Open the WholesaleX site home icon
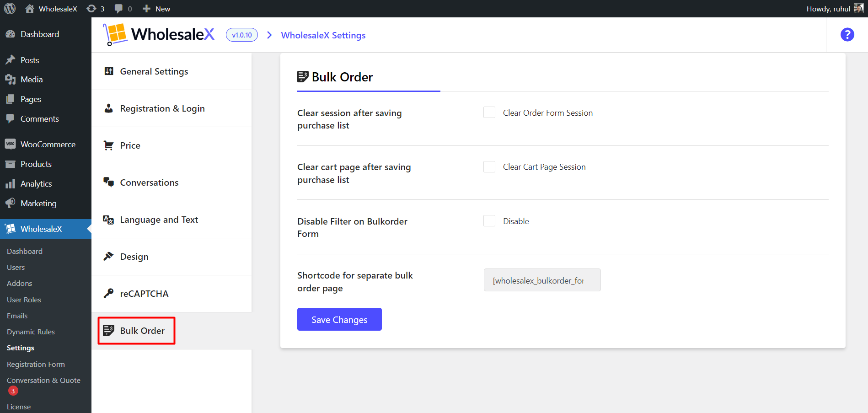 point(30,9)
